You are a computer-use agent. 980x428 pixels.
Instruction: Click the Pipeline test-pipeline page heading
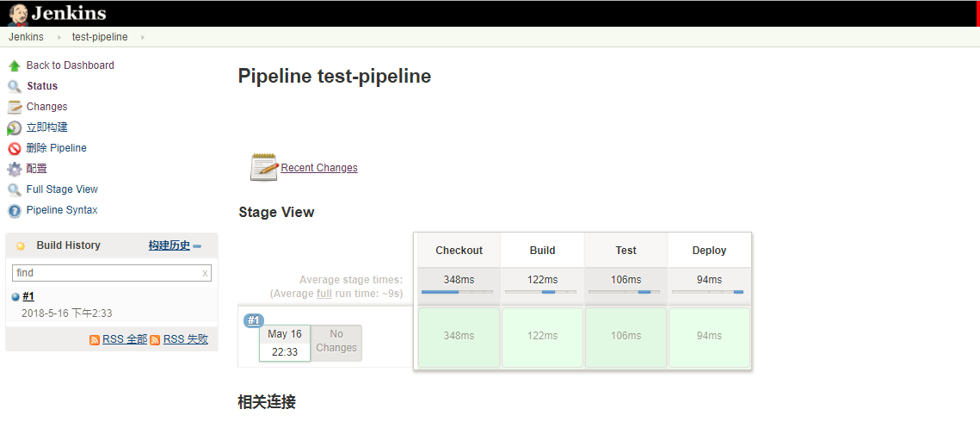335,77
